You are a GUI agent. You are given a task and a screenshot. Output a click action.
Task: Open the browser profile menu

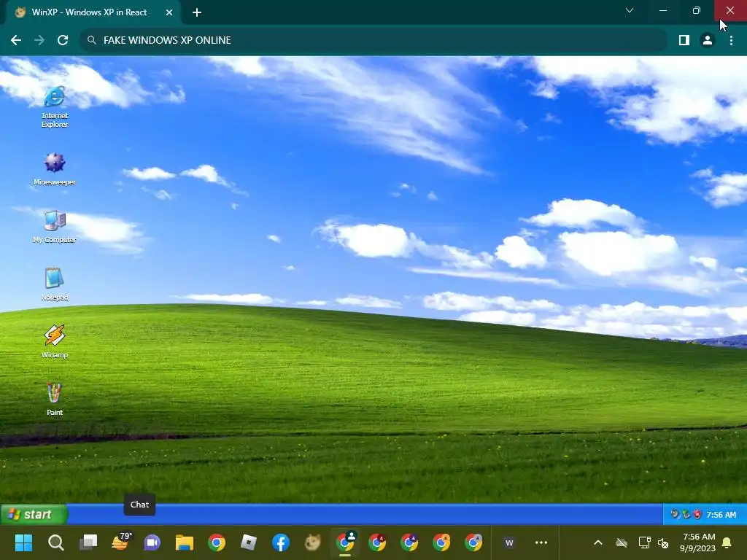pyautogui.click(x=708, y=40)
